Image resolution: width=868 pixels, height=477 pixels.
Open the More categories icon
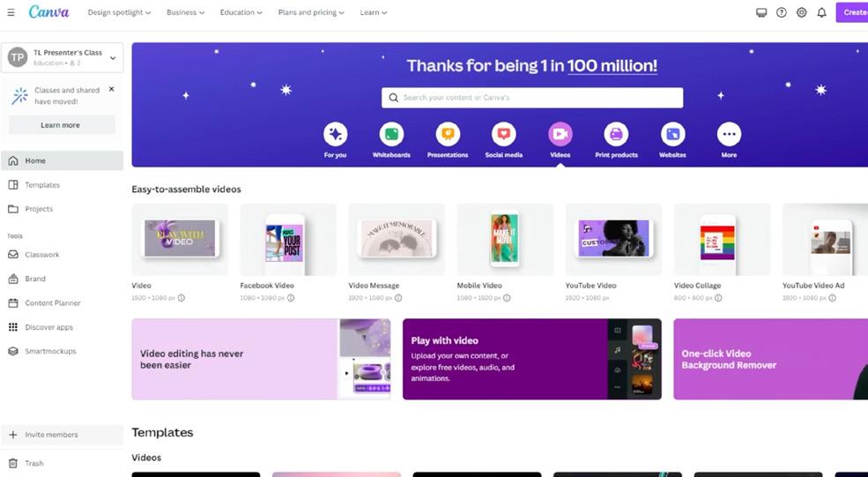(x=729, y=134)
